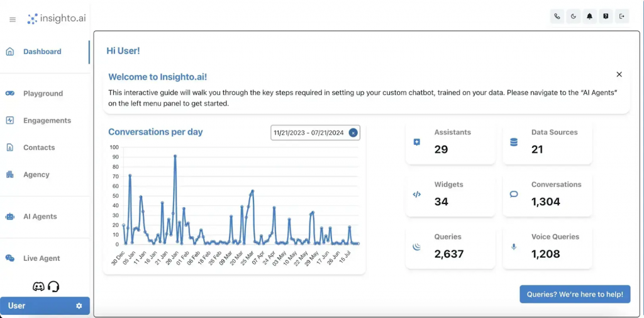Screen dimensions: 644x318
Task: Click the Queries card icon
Action: click(417, 247)
